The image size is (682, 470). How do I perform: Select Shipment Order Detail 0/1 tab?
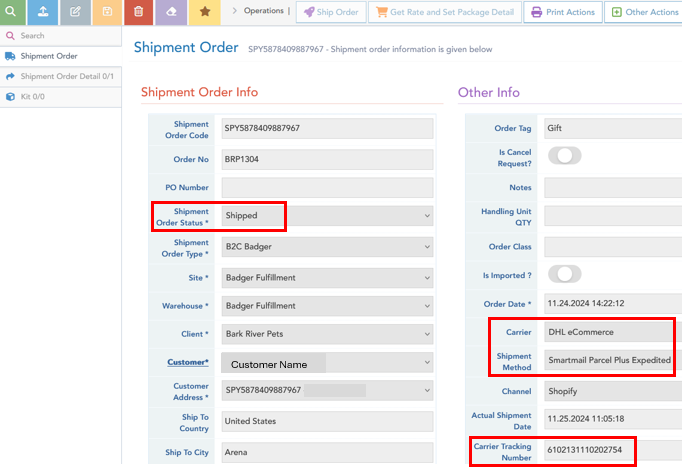pyautogui.click(x=66, y=76)
